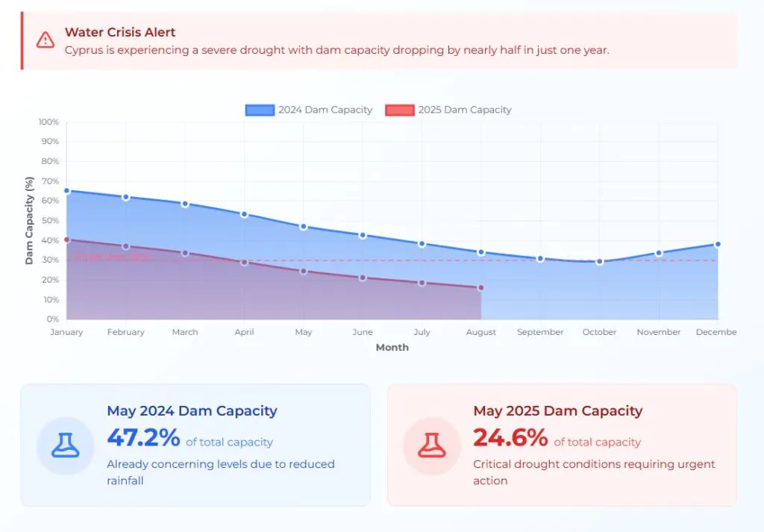The image size is (764, 532).
Task: Select the January 2024 data point
Action: [66, 191]
